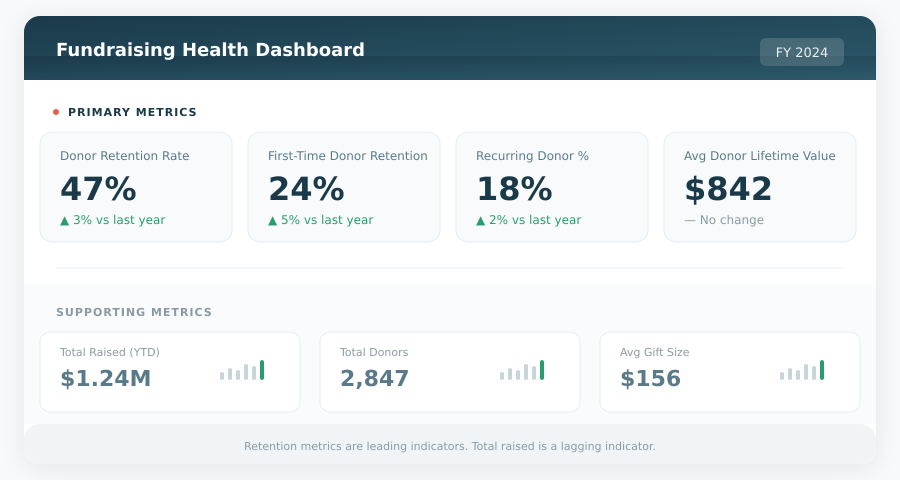The height and width of the screenshot is (480, 900).
Task: Click the 2,847 total donors figure
Action: coord(374,379)
